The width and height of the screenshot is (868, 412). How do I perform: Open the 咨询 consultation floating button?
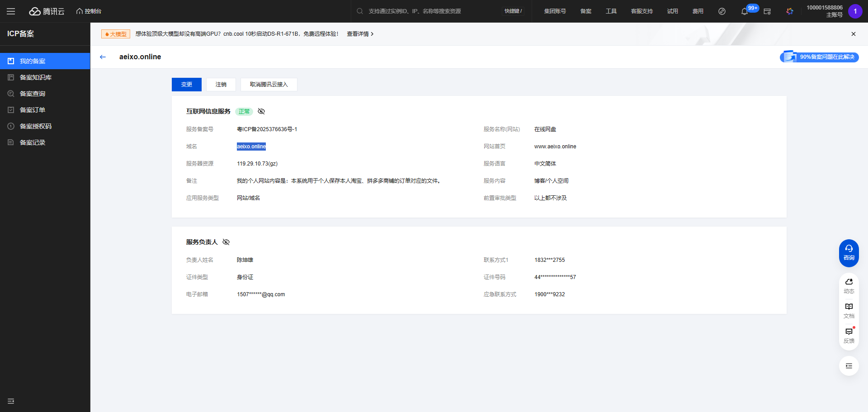pyautogui.click(x=849, y=253)
